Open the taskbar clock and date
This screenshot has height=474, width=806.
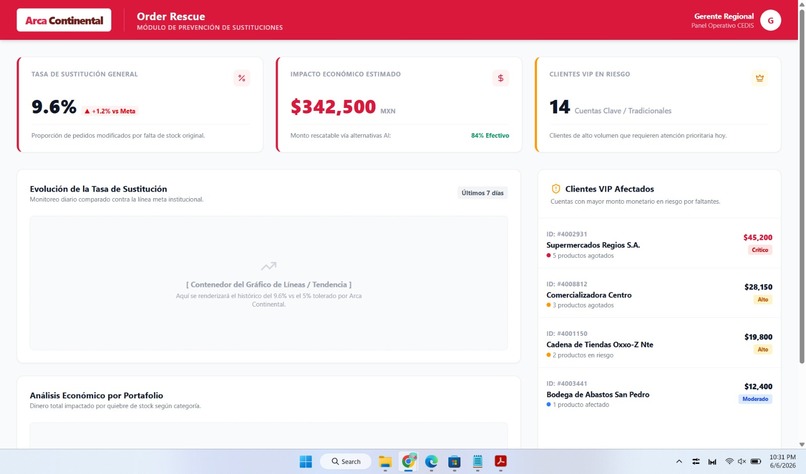782,461
